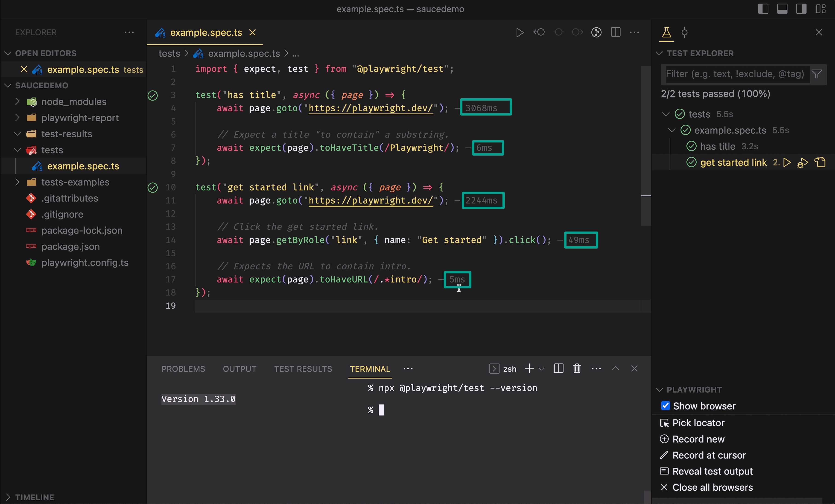Switch to the OUTPUT tab
Image resolution: width=835 pixels, height=504 pixels.
pyautogui.click(x=239, y=369)
